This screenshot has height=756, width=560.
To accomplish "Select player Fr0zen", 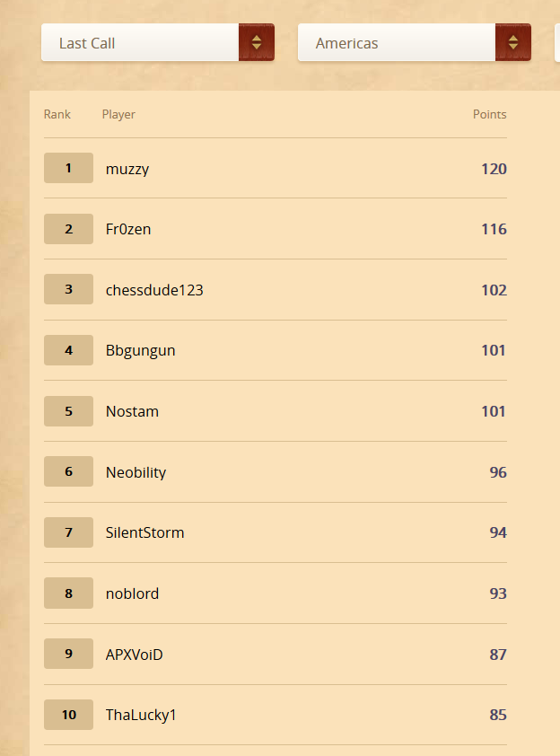I will (128, 230).
